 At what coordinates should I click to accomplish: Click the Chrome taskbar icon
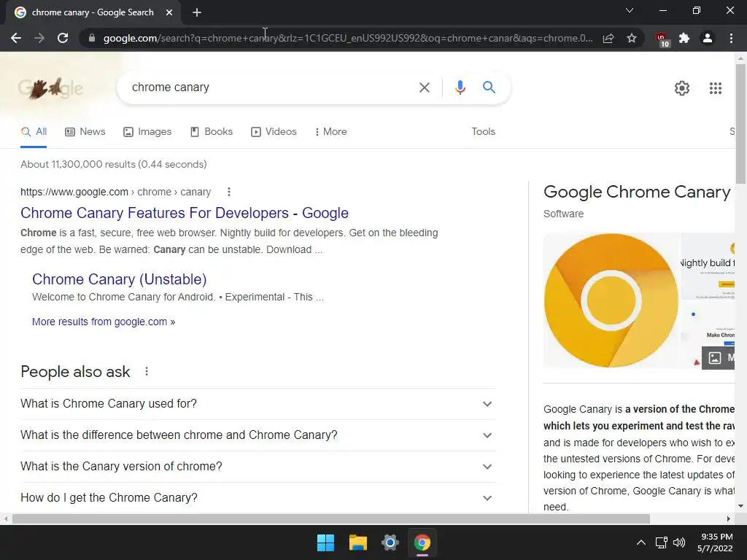tap(422, 542)
